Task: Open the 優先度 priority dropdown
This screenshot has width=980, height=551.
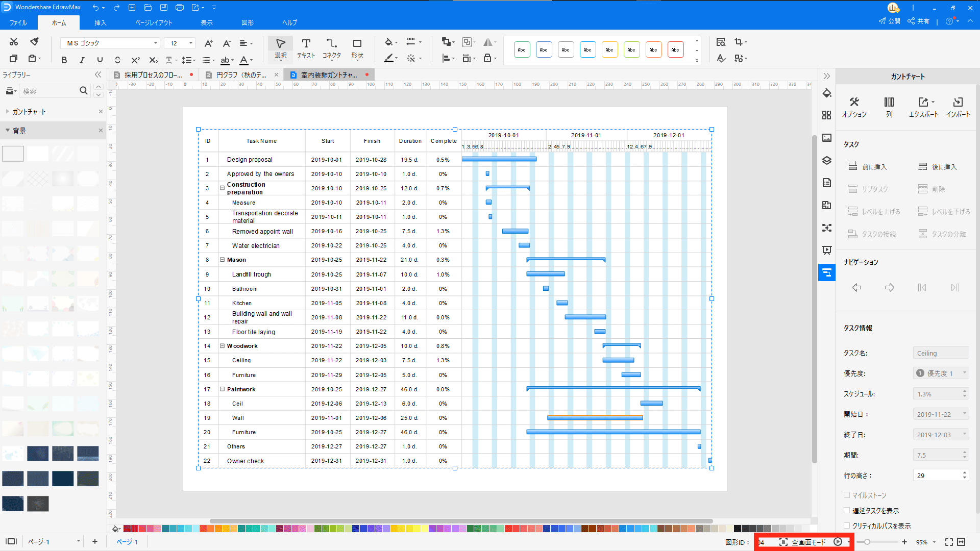Action: (x=941, y=373)
